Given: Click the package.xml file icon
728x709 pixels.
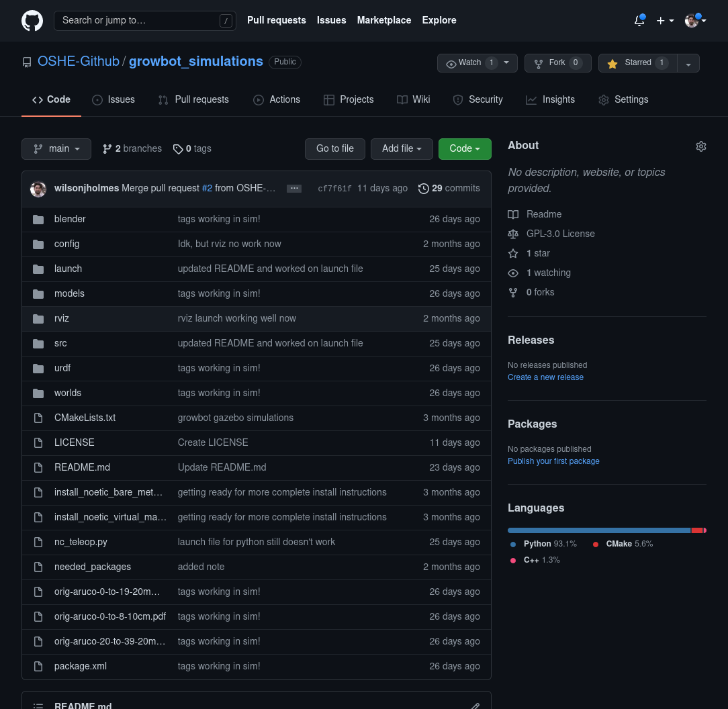Looking at the screenshot, I should [38, 666].
